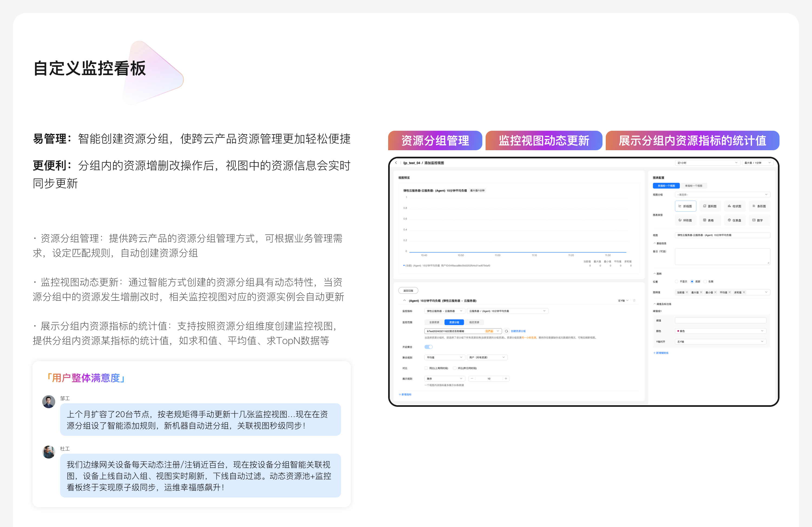Switch monitoring scope to 指定资源 tab

click(x=474, y=322)
